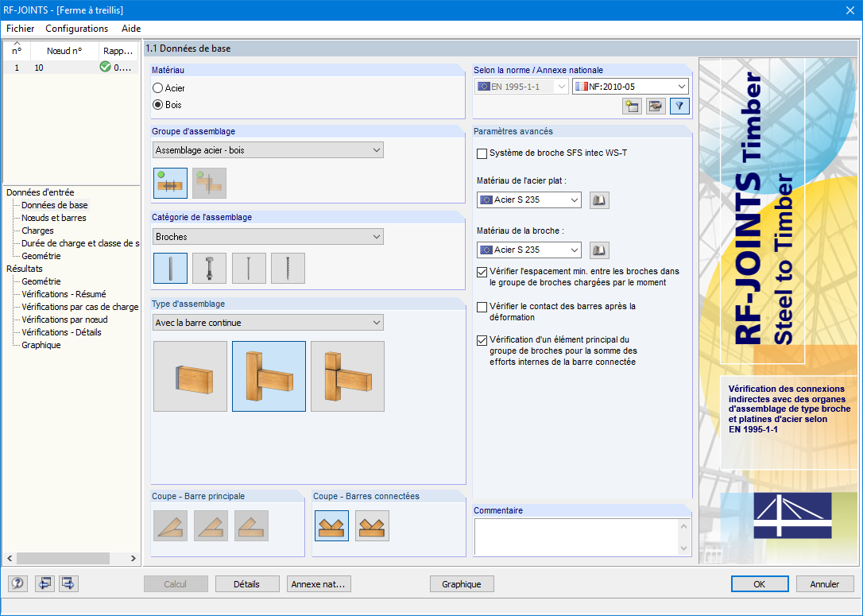863x616 pixels.
Task: Open the Type d'assemblage dropdown
Action: 268,323
